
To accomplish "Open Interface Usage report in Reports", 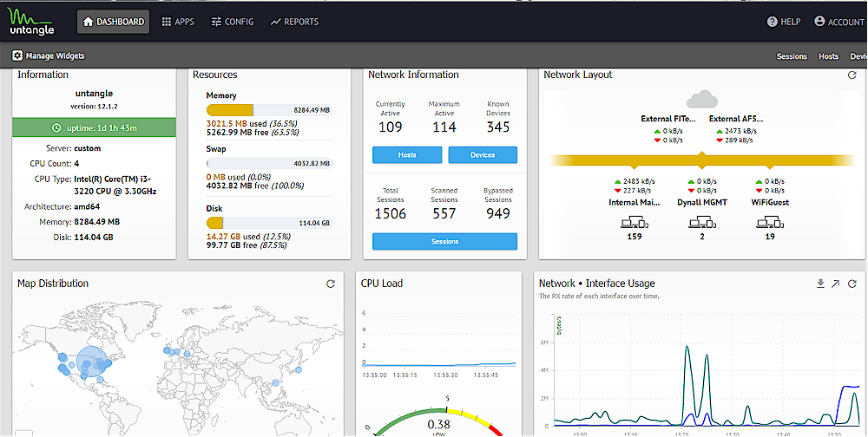I will pyautogui.click(x=836, y=284).
